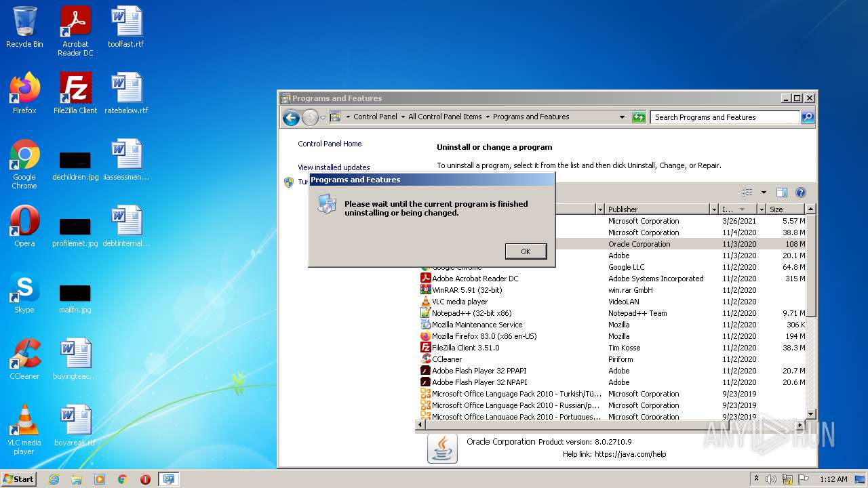This screenshot has height=488, width=868.
Task: Go back in Programs and Features
Action: [x=291, y=118]
